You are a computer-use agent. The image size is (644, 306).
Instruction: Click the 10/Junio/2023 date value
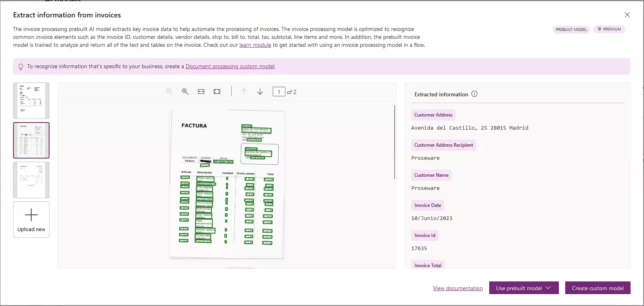(x=432, y=218)
